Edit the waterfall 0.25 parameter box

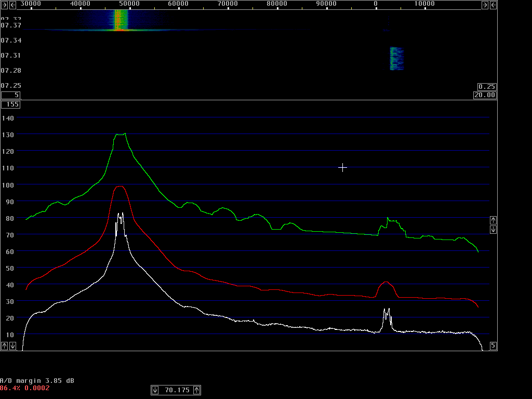[487, 87]
